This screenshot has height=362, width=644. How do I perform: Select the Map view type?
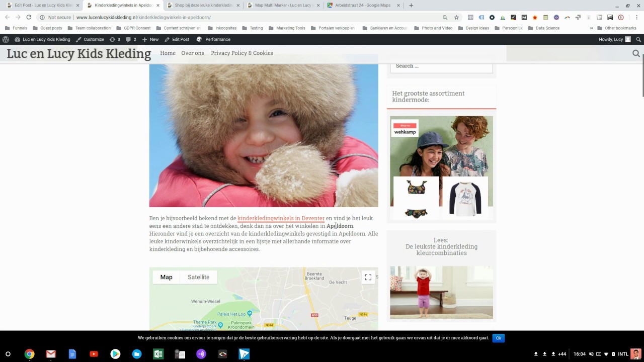click(166, 277)
